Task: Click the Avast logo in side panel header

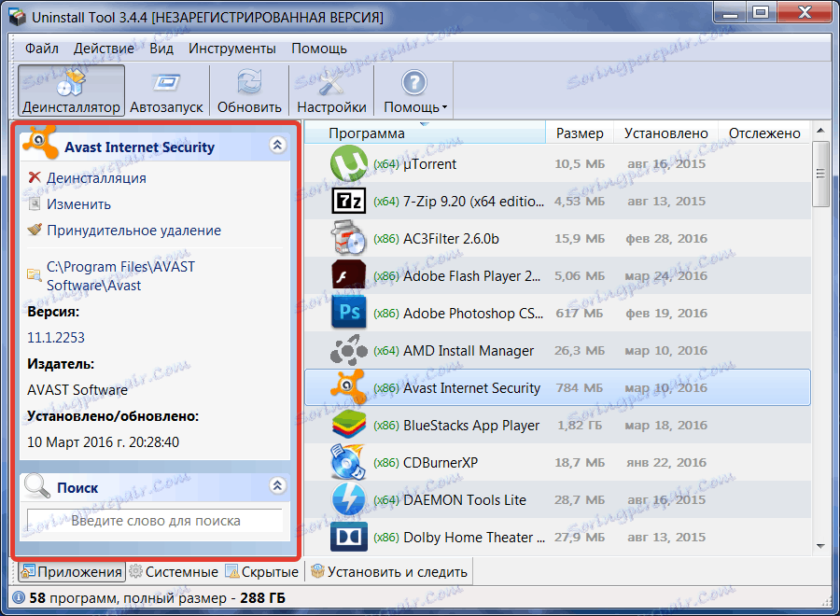Action: [39, 142]
